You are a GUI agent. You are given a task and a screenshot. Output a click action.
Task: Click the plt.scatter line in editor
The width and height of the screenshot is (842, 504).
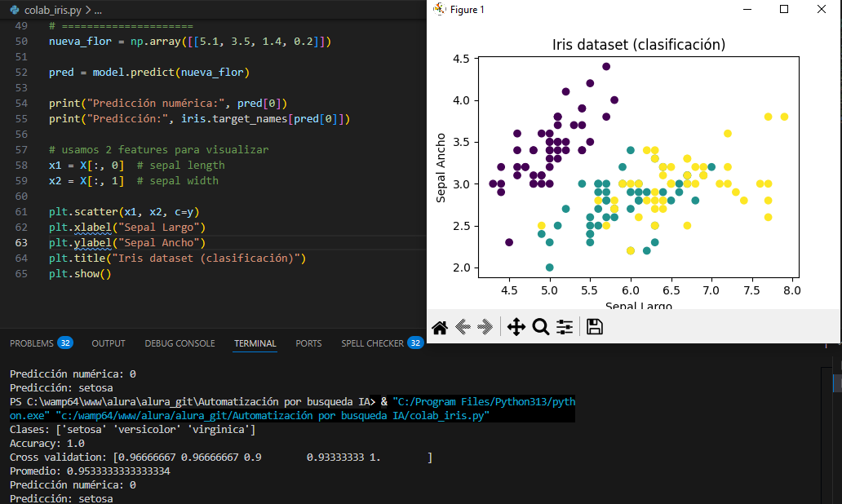click(124, 212)
